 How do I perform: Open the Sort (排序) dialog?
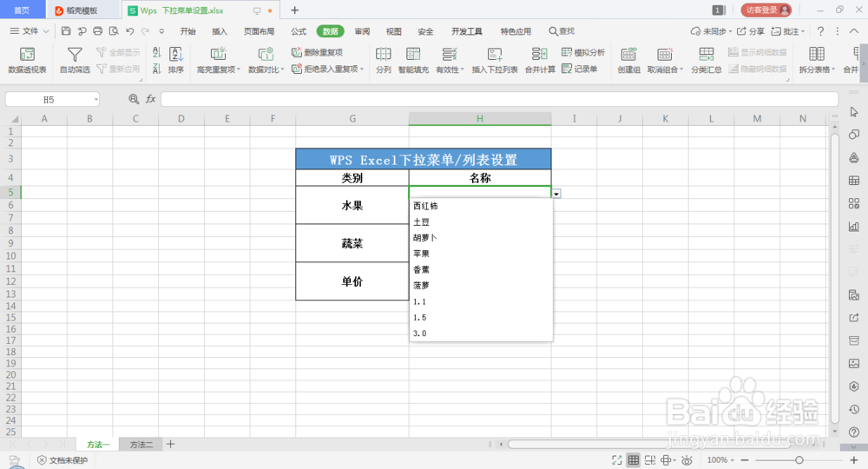click(x=176, y=60)
